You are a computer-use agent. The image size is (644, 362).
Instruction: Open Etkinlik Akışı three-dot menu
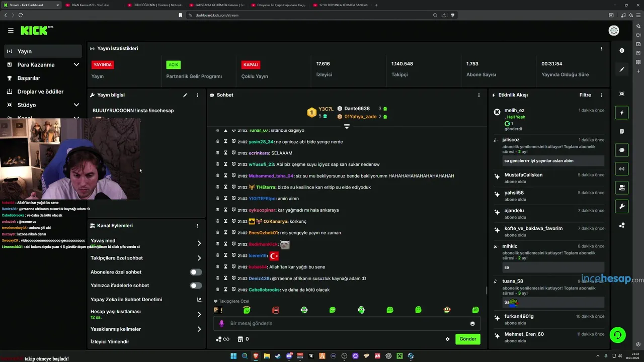601,95
